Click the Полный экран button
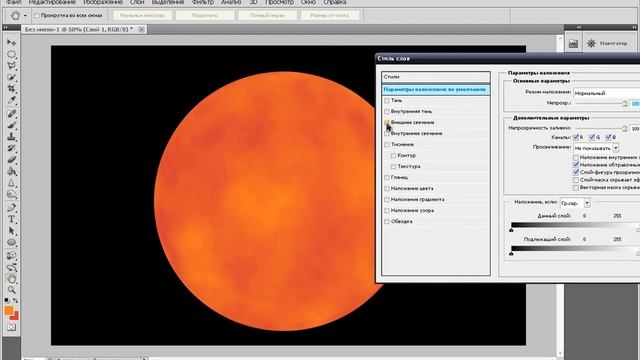Viewport: 640px width, 360px height. point(267,16)
